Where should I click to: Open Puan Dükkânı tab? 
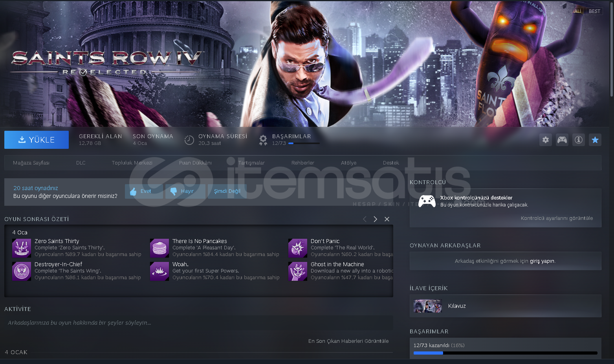(195, 163)
